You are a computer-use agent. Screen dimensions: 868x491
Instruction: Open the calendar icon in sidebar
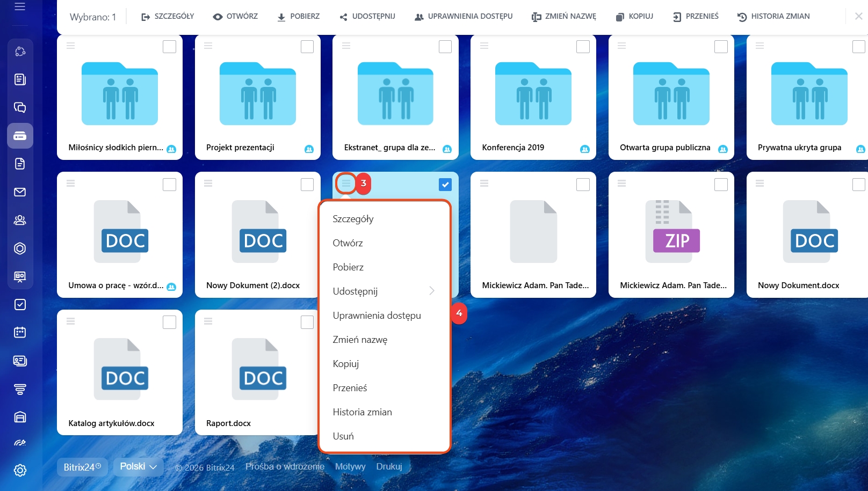tap(20, 333)
